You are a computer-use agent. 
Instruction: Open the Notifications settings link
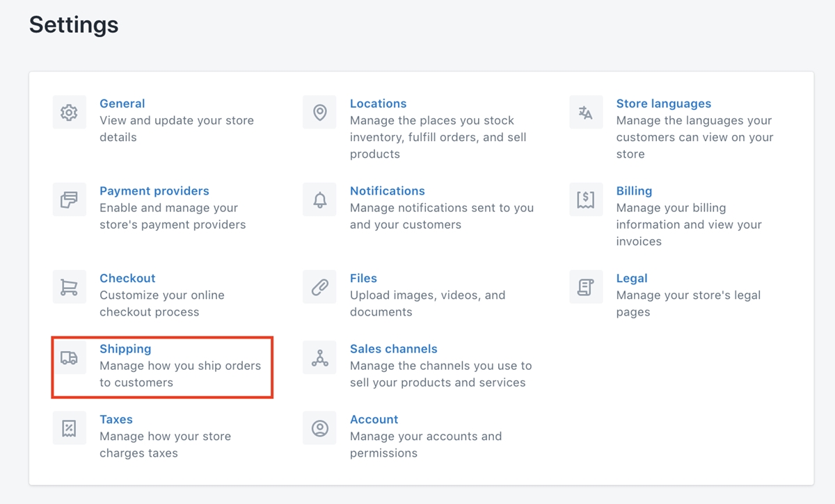pos(387,191)
